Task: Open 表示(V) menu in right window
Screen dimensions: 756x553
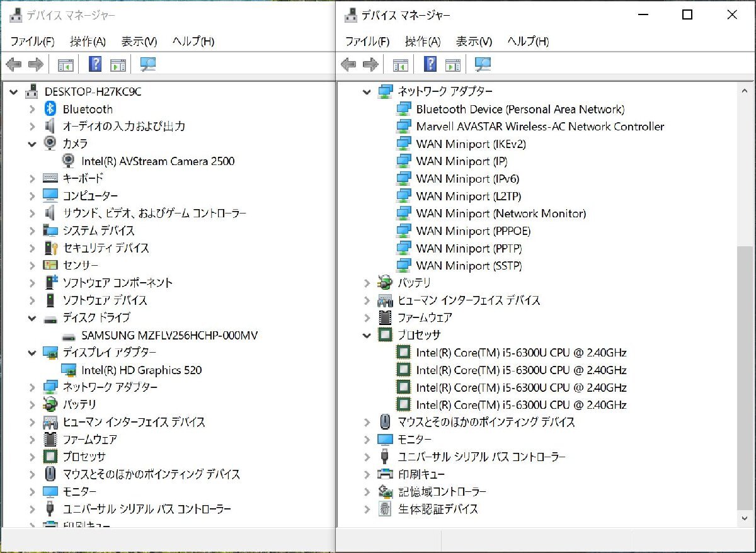Action: click(474, 42)
